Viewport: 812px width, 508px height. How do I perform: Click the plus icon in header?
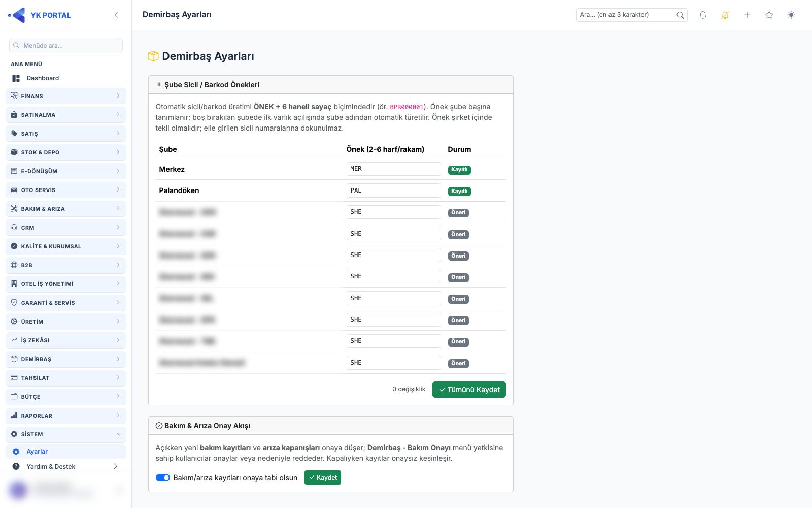point(747,15)
